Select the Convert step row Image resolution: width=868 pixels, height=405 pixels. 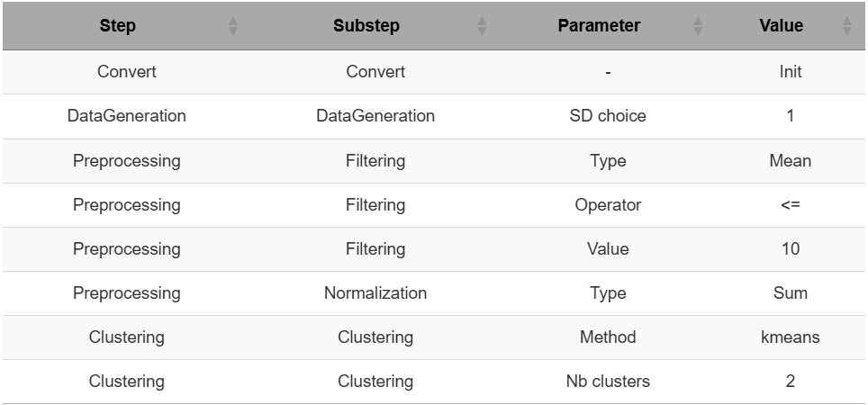coord(434,72)
